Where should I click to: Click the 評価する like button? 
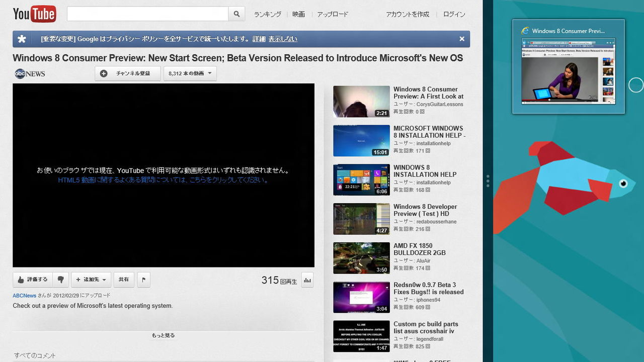33,280
